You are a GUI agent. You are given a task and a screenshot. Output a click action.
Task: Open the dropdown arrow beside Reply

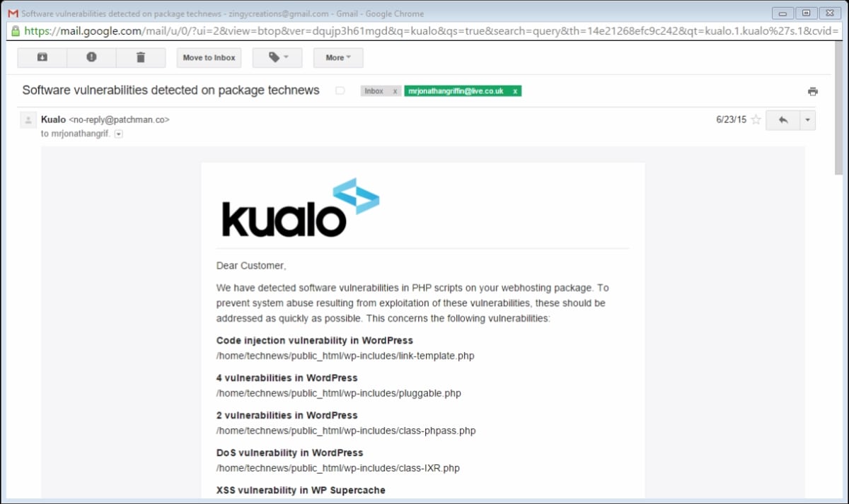click(x=807, y=120)
